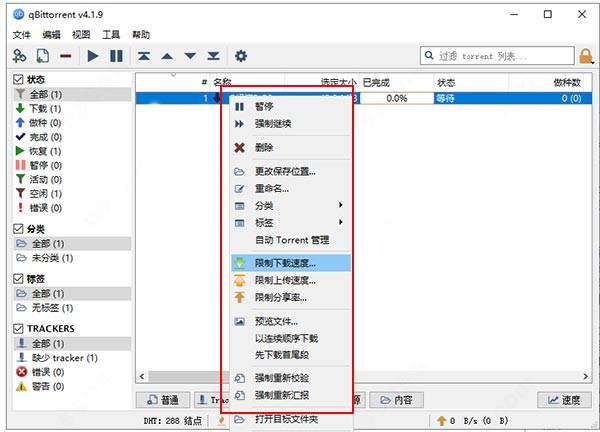
Task: Click the pause toolbar icon
Action: tap(116, 56)
